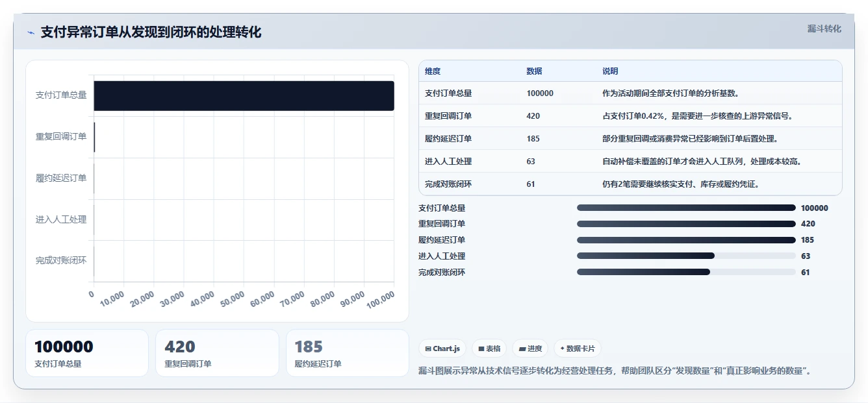Screen dimensions: 868x403
Task: Click the 完成对账闭环 cell in the table
Action: click(x=448, y=184)
